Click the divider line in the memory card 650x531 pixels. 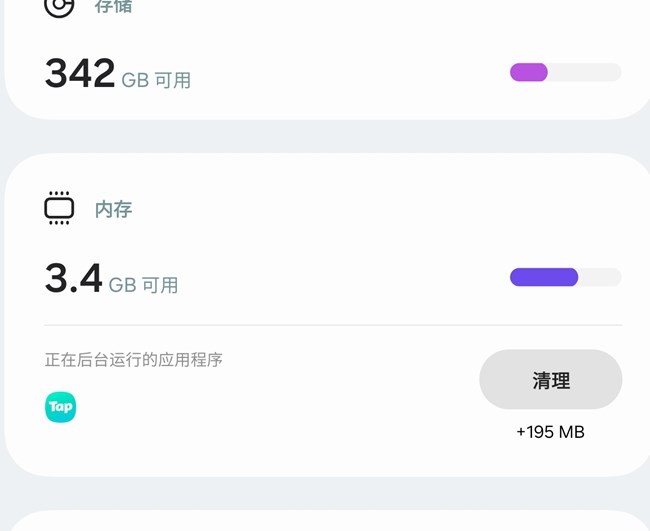tap(333, 325)
